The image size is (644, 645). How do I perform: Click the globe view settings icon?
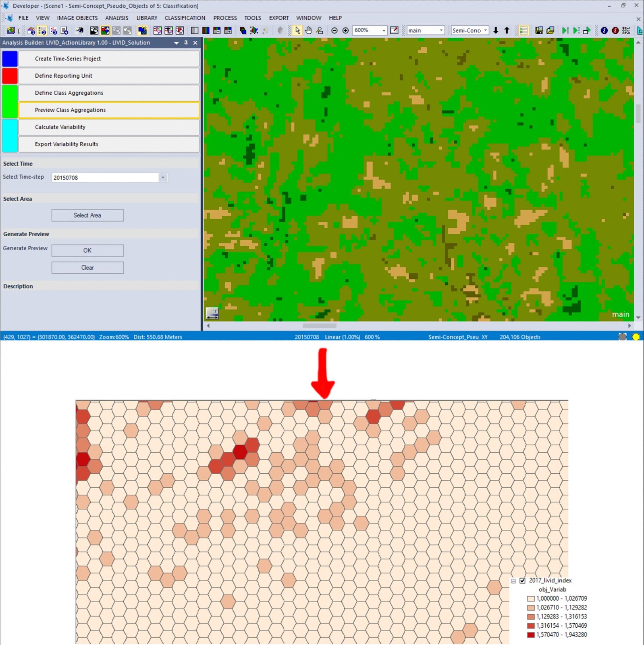pos(79,31)
